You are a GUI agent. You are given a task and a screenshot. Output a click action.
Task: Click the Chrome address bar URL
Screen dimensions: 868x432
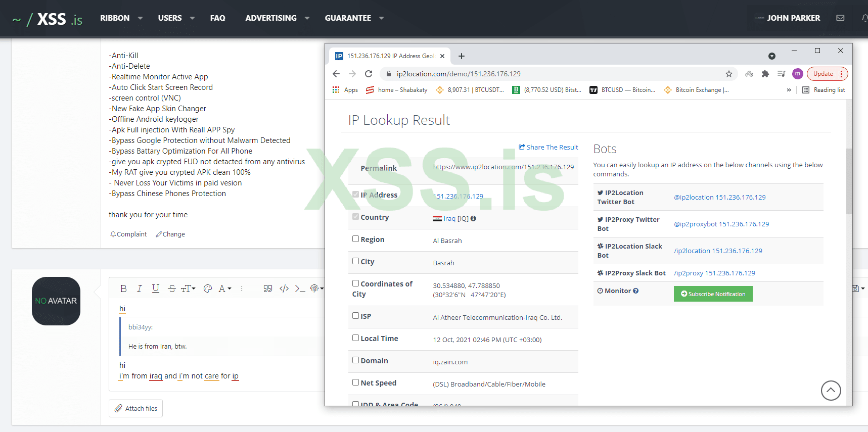tap(459, 74)
